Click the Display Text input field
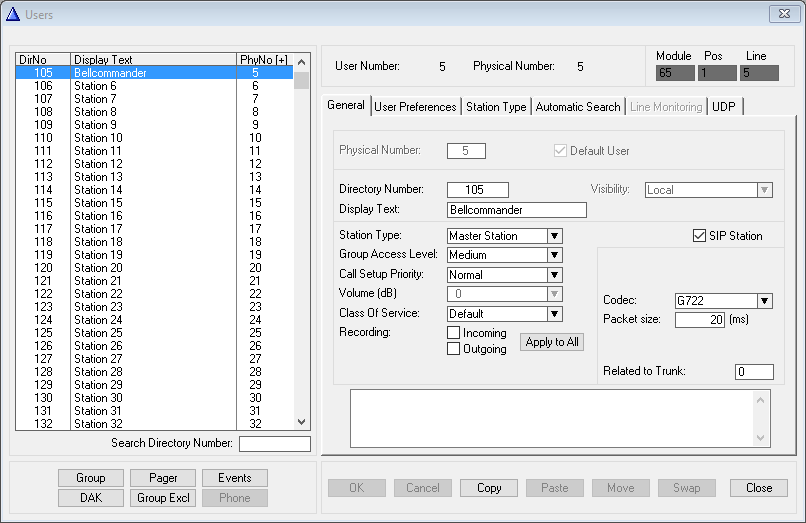The width and height of the screenshot is (806, 523). click(516, 210)
